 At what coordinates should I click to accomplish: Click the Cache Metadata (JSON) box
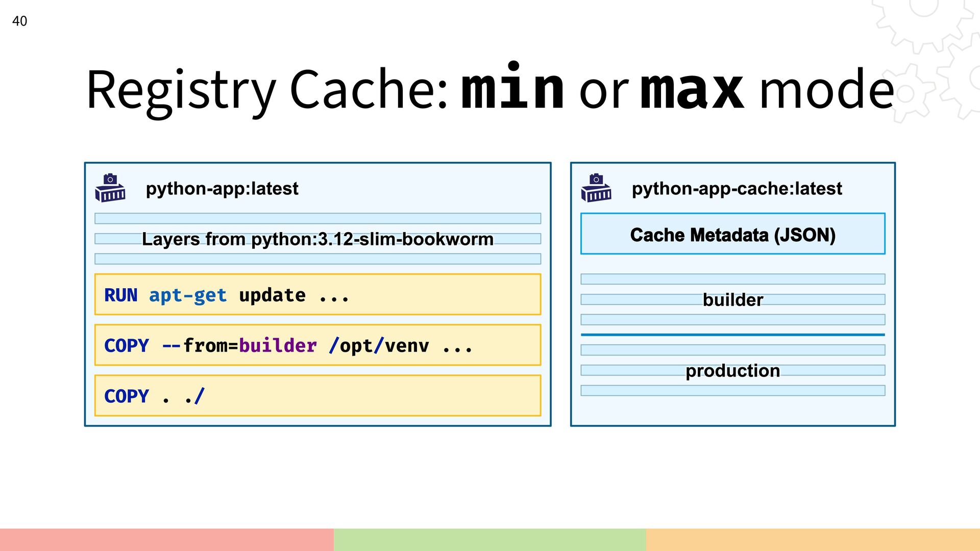(x=733, y=234)
